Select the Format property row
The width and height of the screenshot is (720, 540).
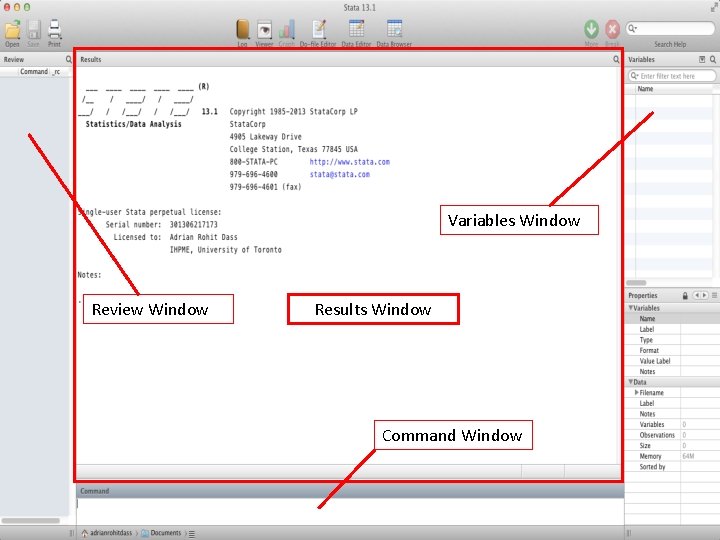(x=672, y=350)
